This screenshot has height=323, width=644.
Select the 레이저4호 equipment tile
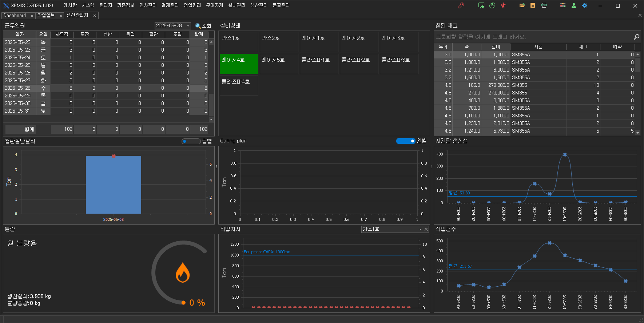239,64
